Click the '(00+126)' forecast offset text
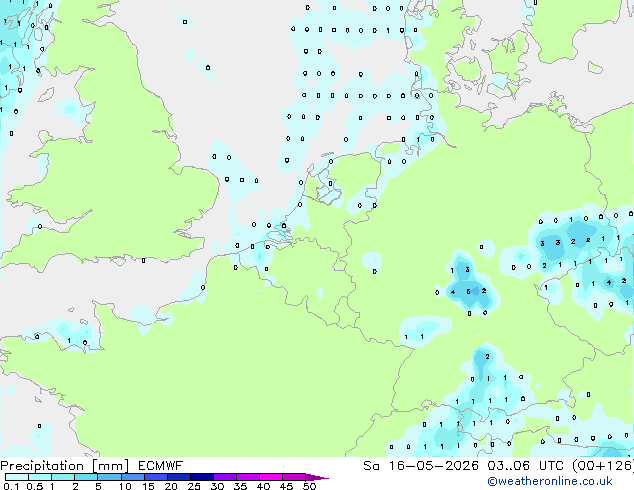The width and height of the screenshot is (634, 490). (x=602, y=466)
